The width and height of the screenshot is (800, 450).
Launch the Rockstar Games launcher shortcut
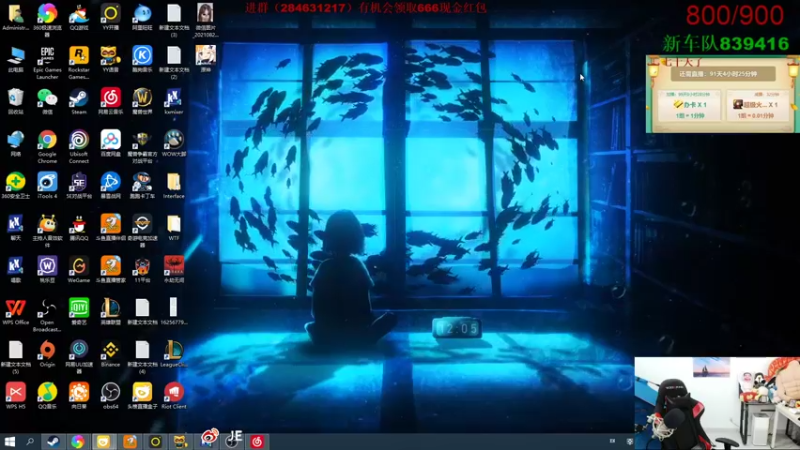tap(79, 62)
